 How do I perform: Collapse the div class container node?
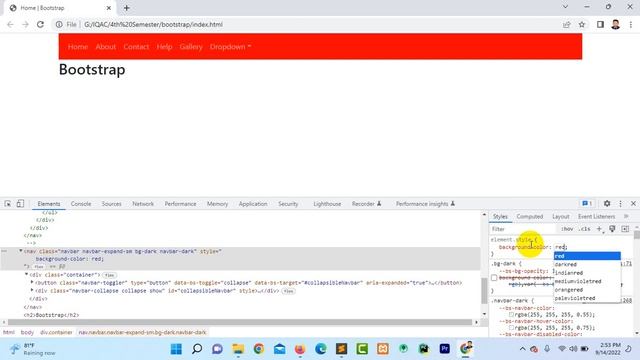(x=27, y=275)
